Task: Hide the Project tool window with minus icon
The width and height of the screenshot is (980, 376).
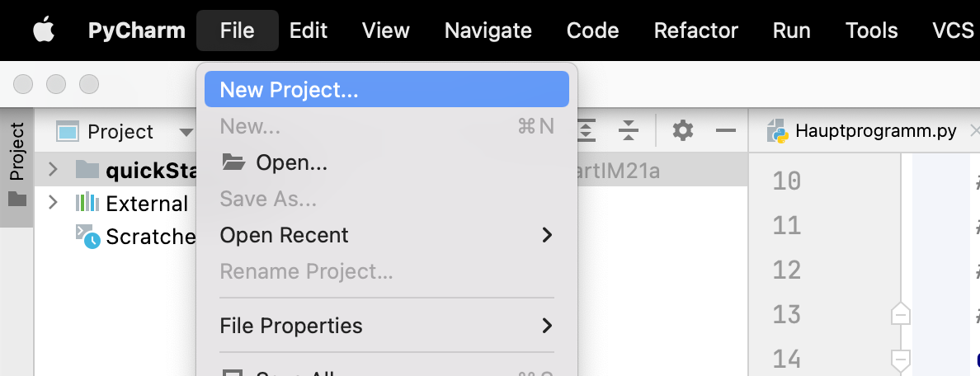Action: click(725, 130)
